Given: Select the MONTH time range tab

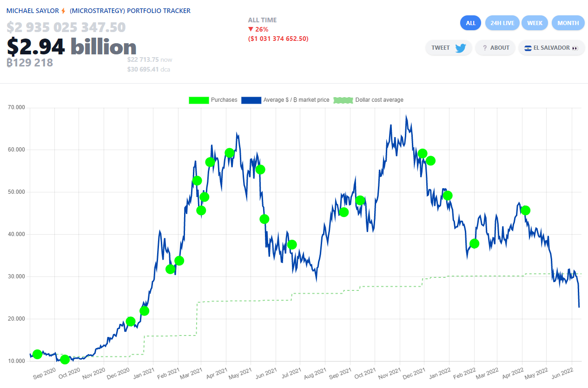Looking at the screenshot, I should click(x=568, y=23).
